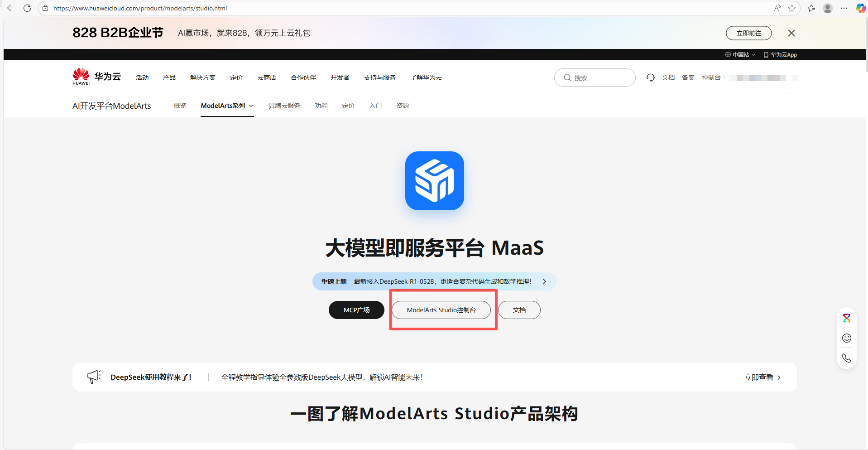Open the 了解华为云 menu
Viewport: 868px width, 450px height.
tap(426, 77)
